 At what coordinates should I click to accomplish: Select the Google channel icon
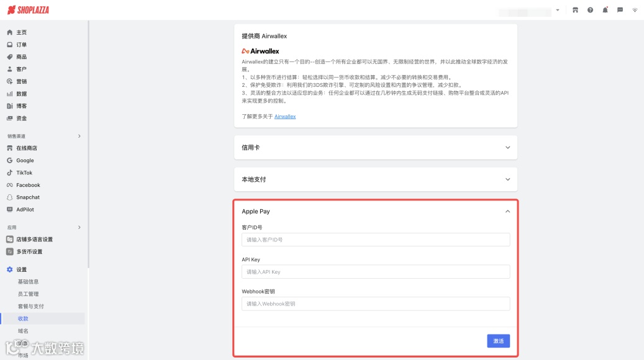point(10,161)
